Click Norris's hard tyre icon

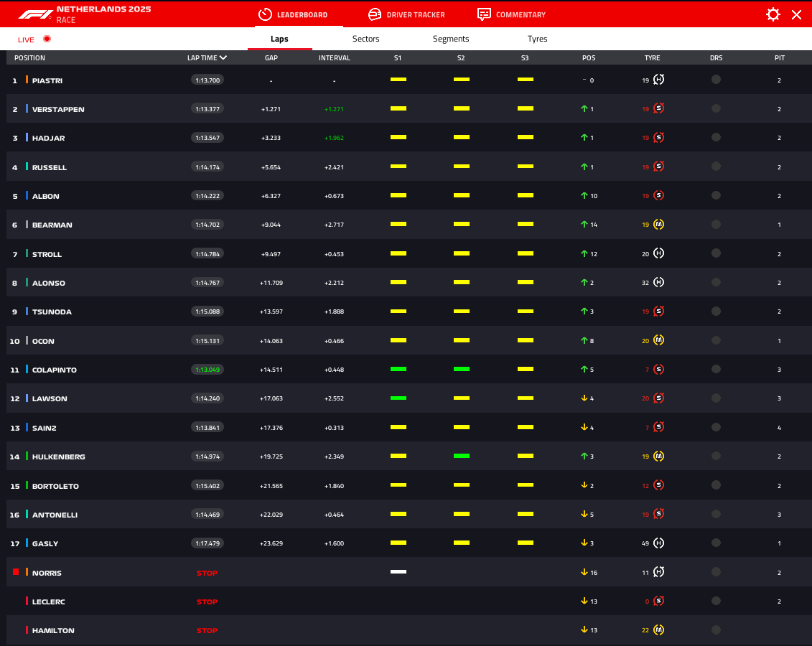tap(658, 572)
